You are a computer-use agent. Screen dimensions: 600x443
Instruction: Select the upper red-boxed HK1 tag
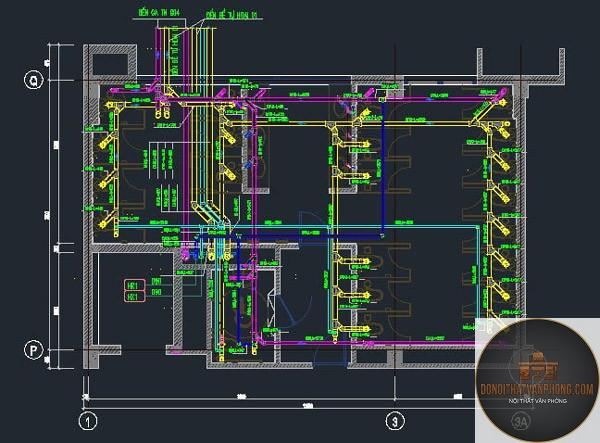tap(135, 285)
